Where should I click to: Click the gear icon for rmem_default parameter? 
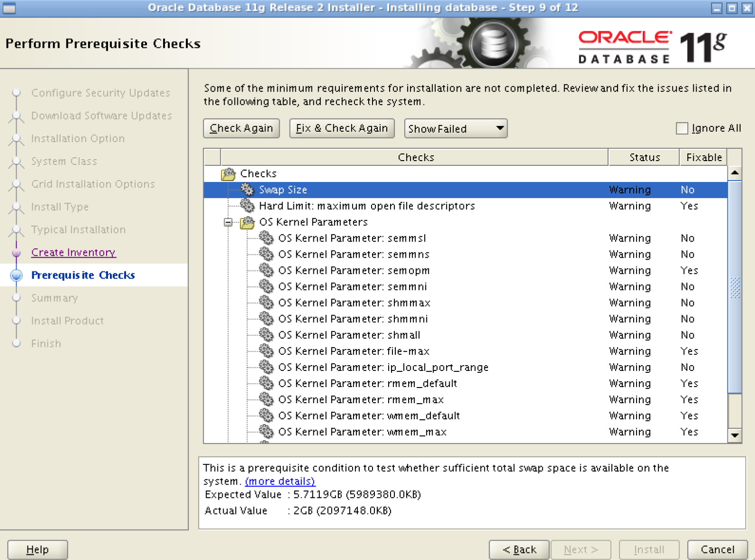(266, 383)
